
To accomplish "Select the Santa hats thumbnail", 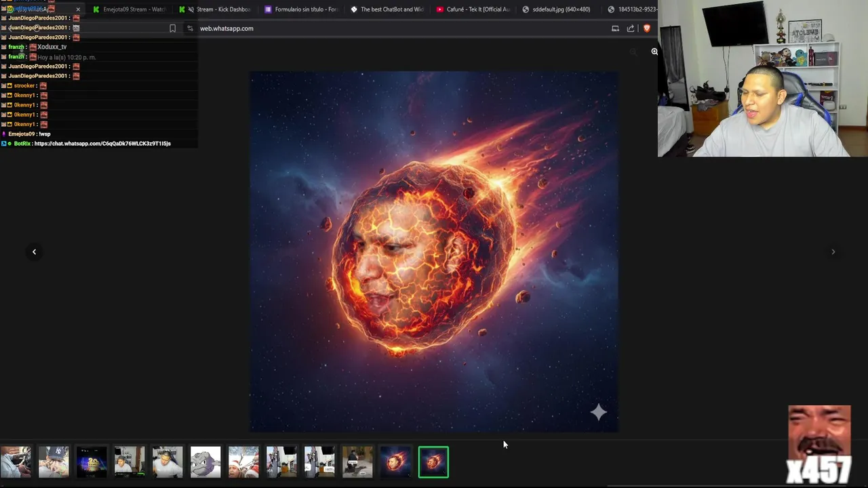I will pos(243,462).
